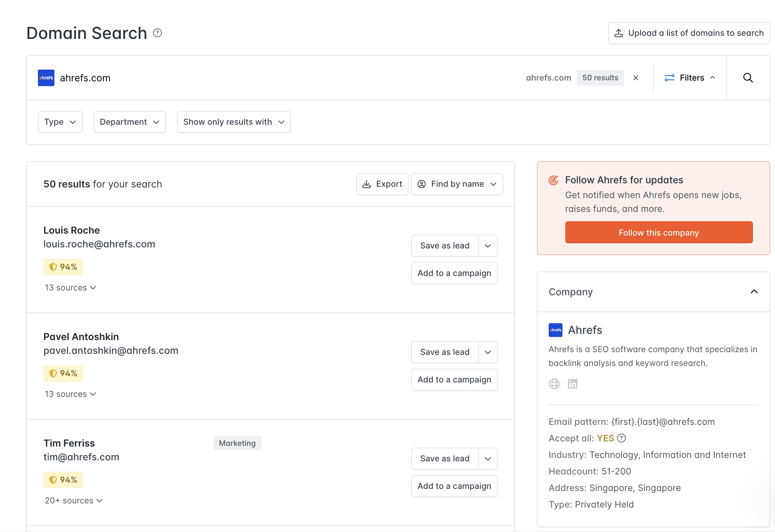Image resolution: width=775 pixels, height=532 pixels.
Task: Click the name Louis Roche
Action: pos(72,230)
